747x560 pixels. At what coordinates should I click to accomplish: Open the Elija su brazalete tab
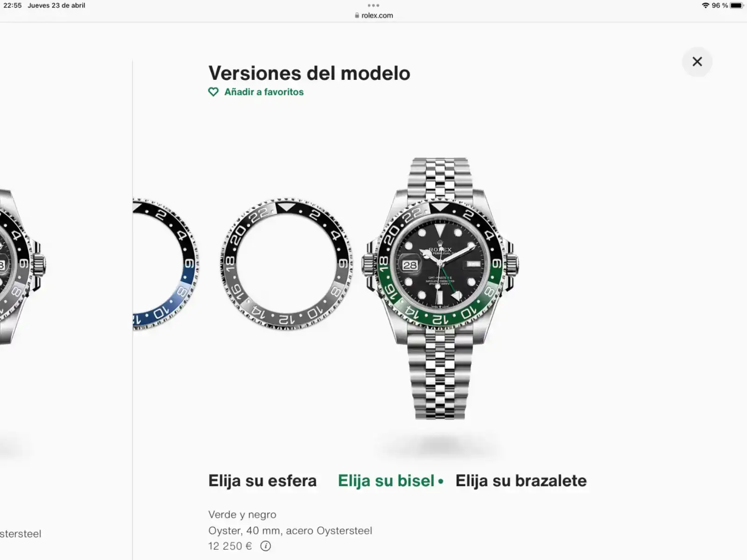[x=521, y=481]
